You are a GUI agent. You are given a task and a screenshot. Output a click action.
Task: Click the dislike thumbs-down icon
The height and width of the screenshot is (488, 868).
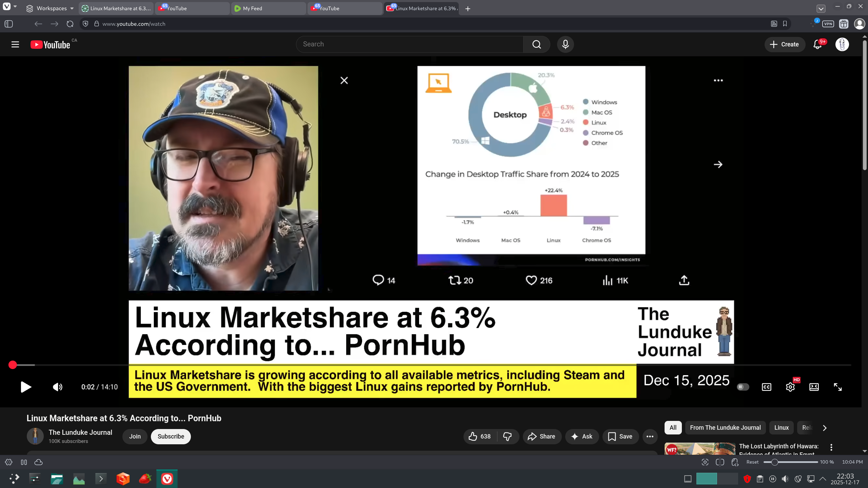point(507,436)
